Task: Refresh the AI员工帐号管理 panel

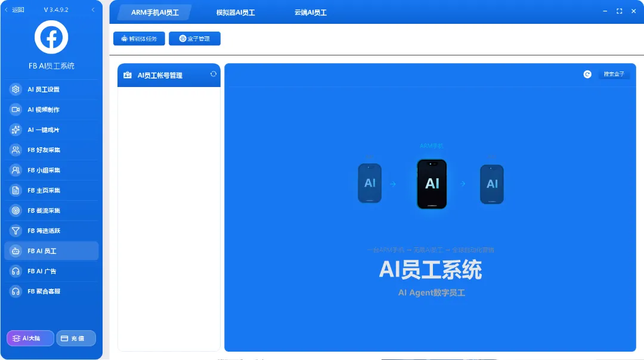Action: tap(213, 74)
